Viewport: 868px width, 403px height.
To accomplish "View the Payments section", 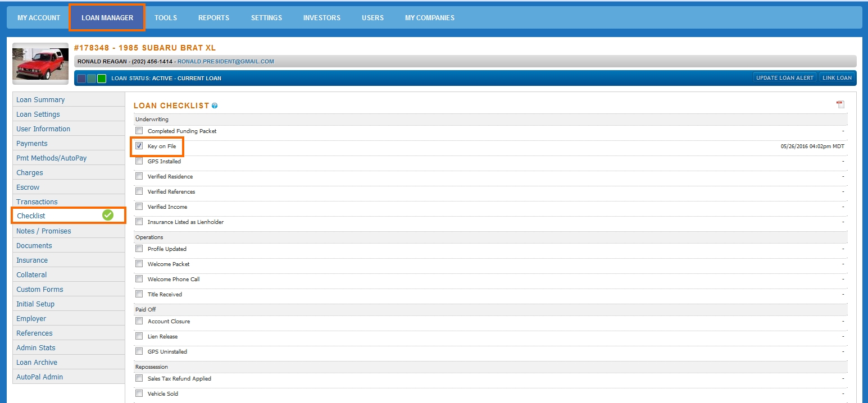I will click(x=69, y=144).
